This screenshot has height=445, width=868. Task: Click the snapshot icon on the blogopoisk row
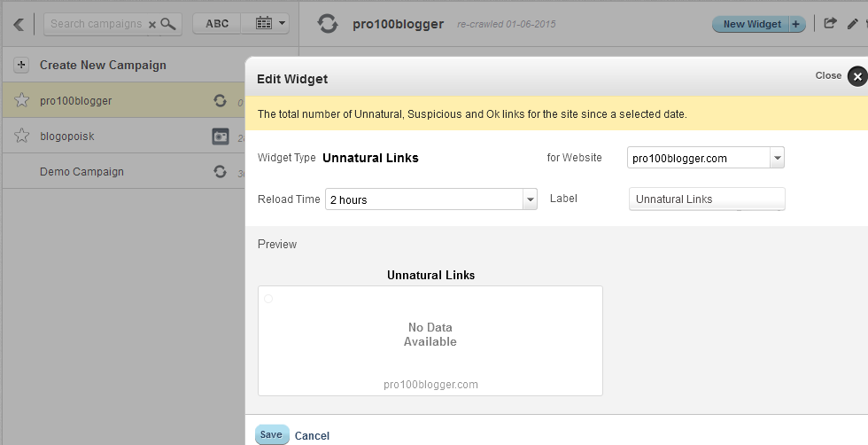(x=221, y=137)
